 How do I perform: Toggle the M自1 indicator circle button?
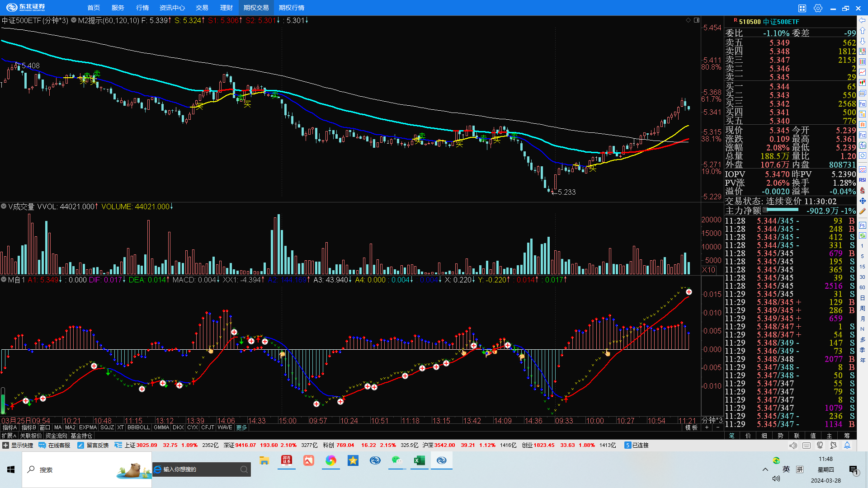(x=4, y=280)
